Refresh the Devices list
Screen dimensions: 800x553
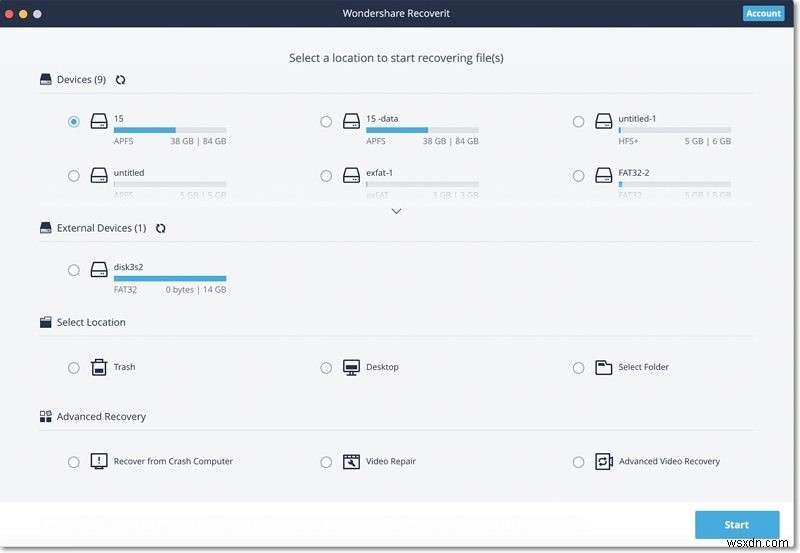[x=120, y=80]
